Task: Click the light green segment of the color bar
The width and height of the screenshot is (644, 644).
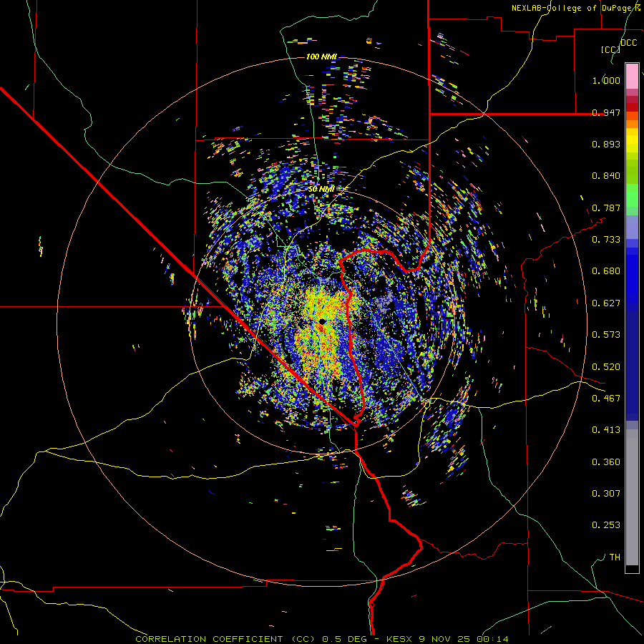Action: 632,195
